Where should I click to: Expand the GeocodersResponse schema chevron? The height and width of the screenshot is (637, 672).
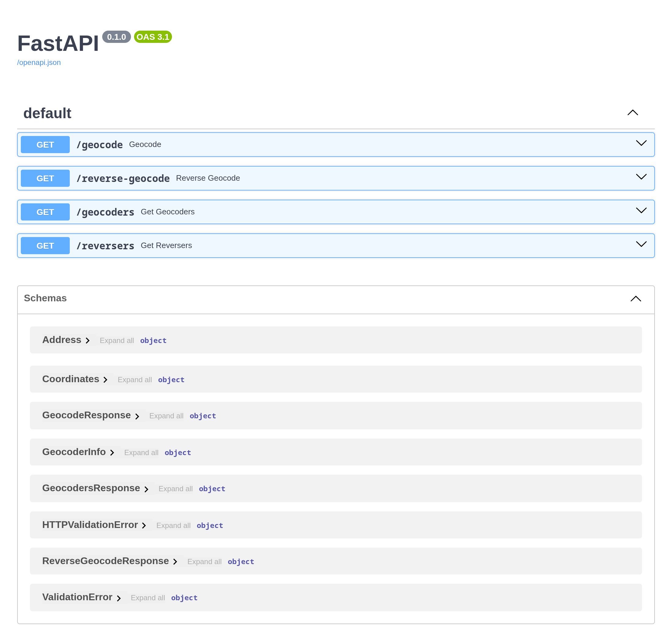[x=146, y=489]
